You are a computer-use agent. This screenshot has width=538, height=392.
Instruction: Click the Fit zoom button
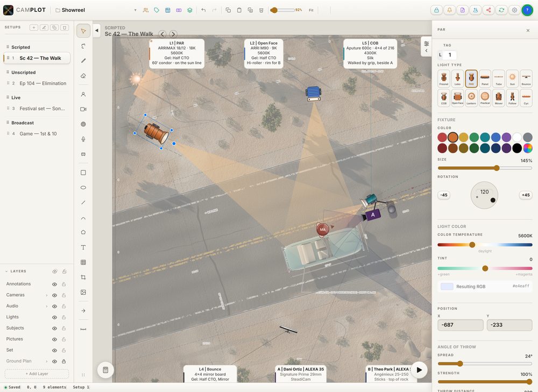click(311, 10)
